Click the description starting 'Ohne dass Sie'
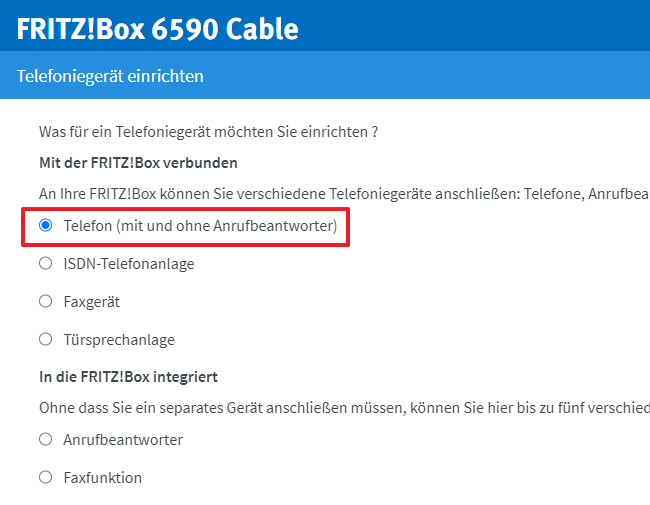This screenshot has width=650, height=505. coord(340,407)
